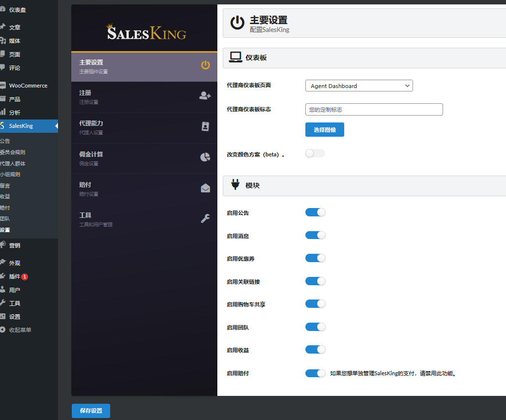Switch to the 注册 settings tab

(144, 97)
